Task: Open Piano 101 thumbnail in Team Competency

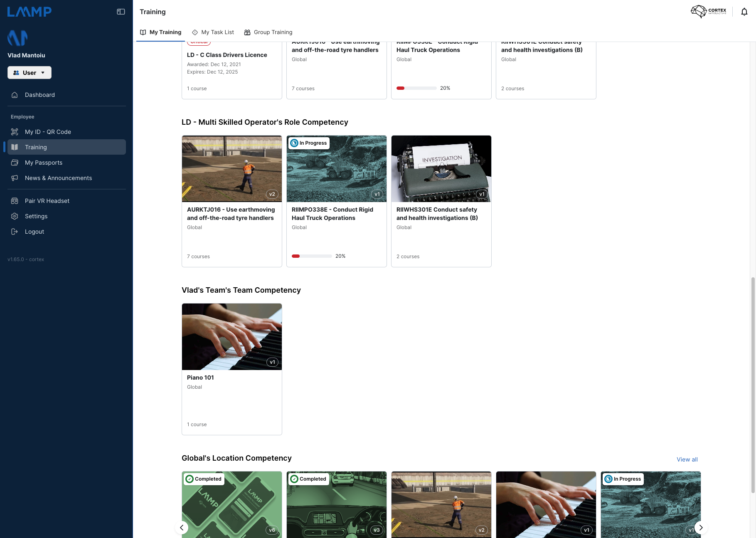Action: click(232, 337)
